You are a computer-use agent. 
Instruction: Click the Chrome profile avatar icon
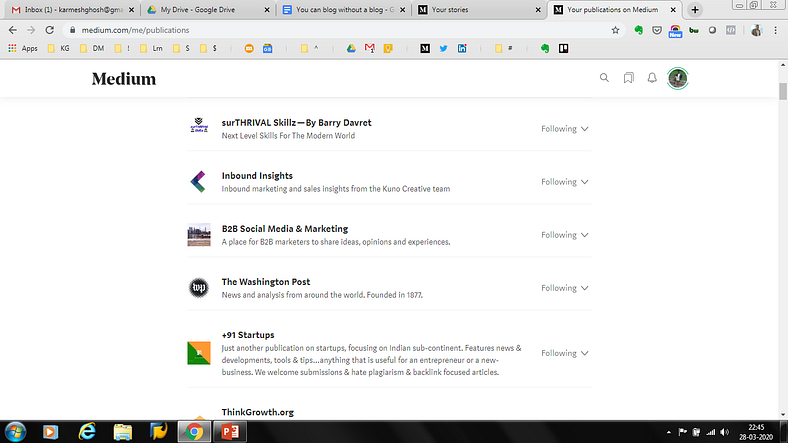point(756,30)
